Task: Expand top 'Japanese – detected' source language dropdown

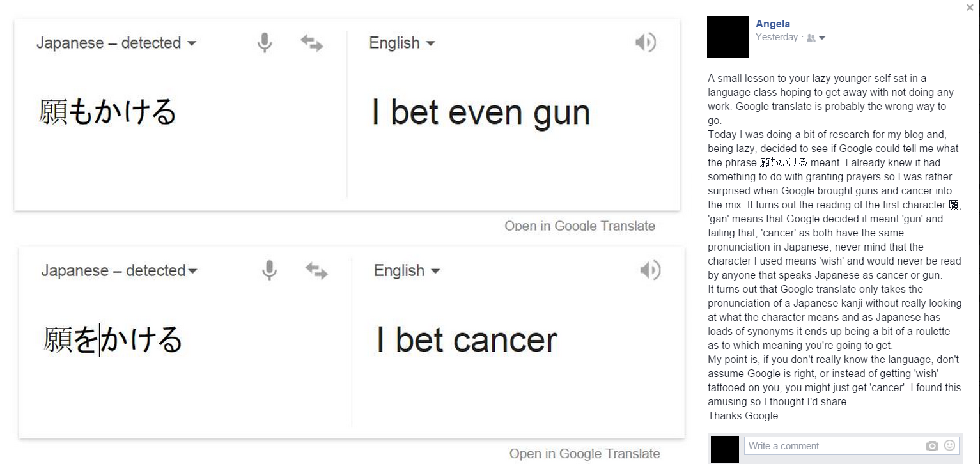Action: point(116,43)
